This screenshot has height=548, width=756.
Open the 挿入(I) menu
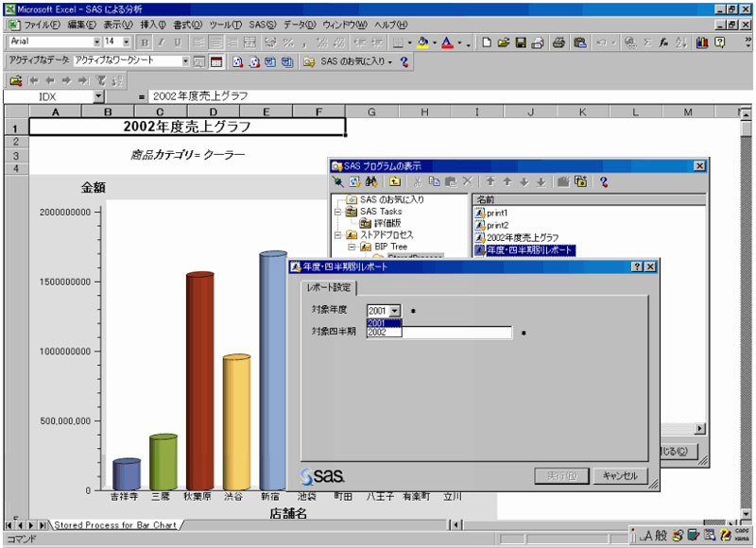click(x=153, y=25)
